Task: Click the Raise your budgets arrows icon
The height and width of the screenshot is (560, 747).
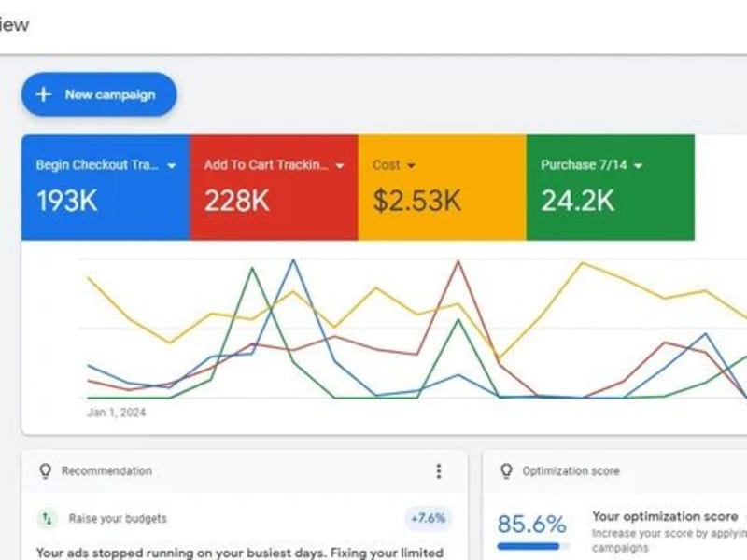Action: 48,518
